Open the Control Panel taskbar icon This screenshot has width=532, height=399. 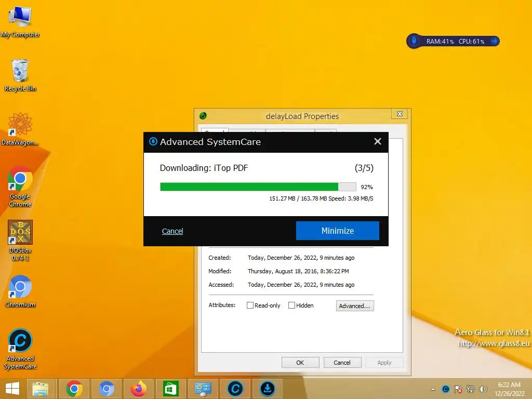tap(203, 389)
